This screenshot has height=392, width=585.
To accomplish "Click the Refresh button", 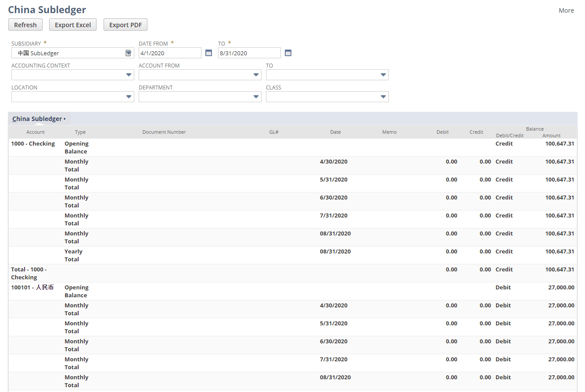I will click(25, 25).
